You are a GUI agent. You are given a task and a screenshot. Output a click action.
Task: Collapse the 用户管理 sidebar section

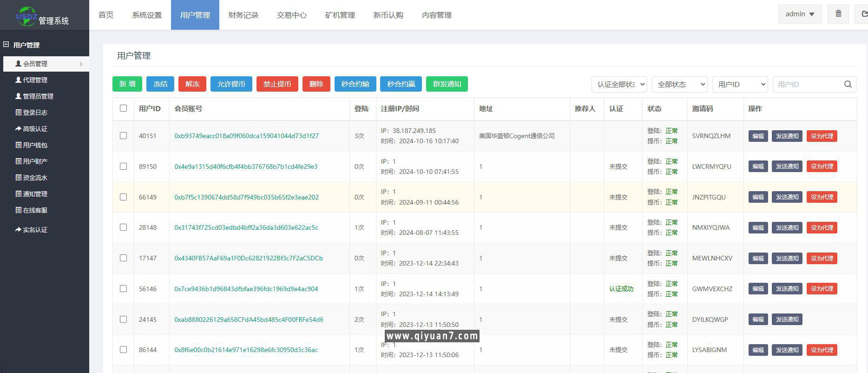(x=7, y=45)
